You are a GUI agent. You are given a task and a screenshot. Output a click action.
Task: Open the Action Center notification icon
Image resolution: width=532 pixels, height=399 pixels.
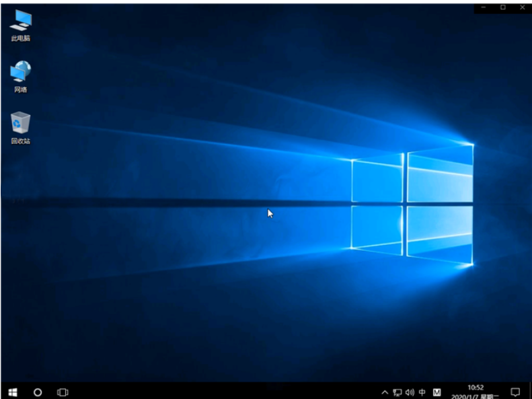tap(515, 391)
